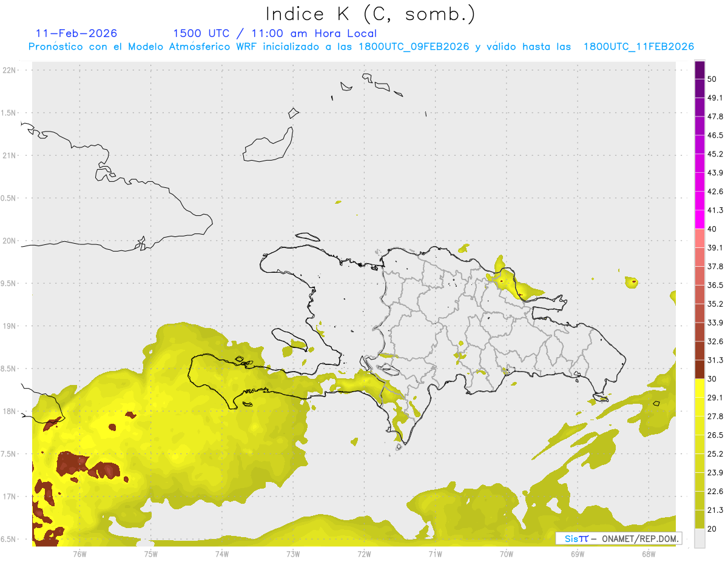Image resolution: width=728 pixels, height=562 pixels.
Task: Click the '23.9' color bar label
Action: coord(716,473)
